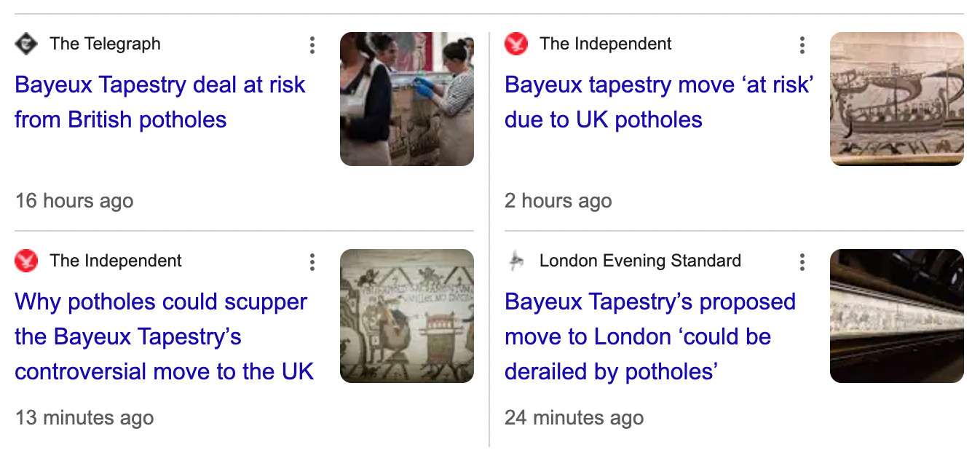Open three-dot menu for The Telegraph article
The height and width of the screenshot is (450, 980).
(312, 45)
